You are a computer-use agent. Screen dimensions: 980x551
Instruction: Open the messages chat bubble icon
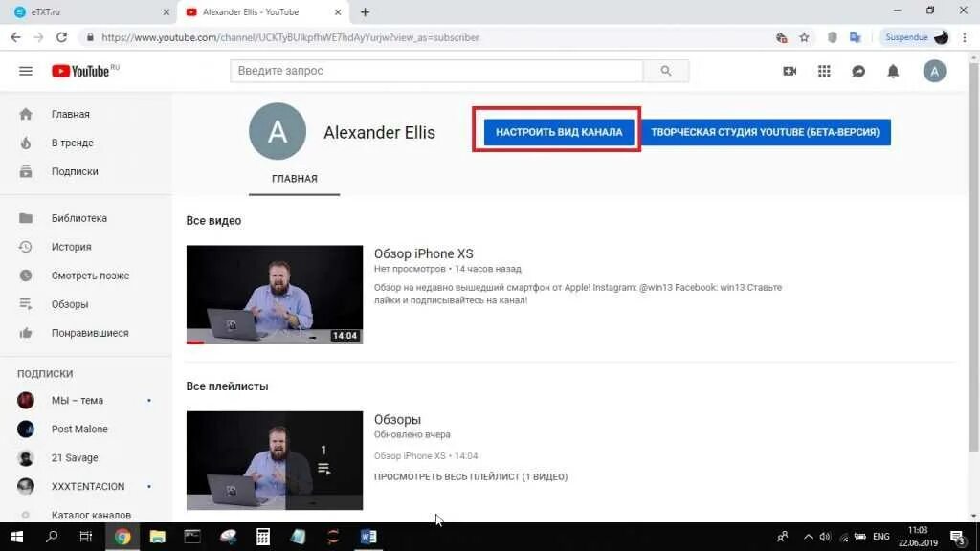(858, 71)
